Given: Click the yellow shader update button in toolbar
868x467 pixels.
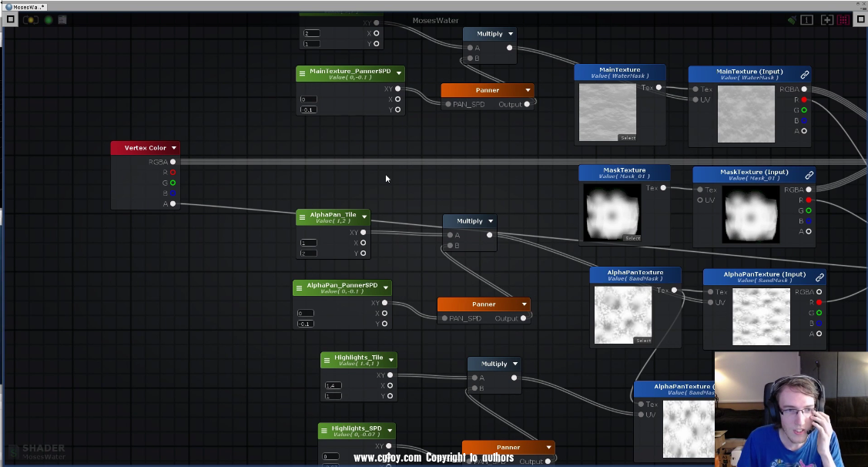Looking at the screenshot, I should tap(31, 19).
